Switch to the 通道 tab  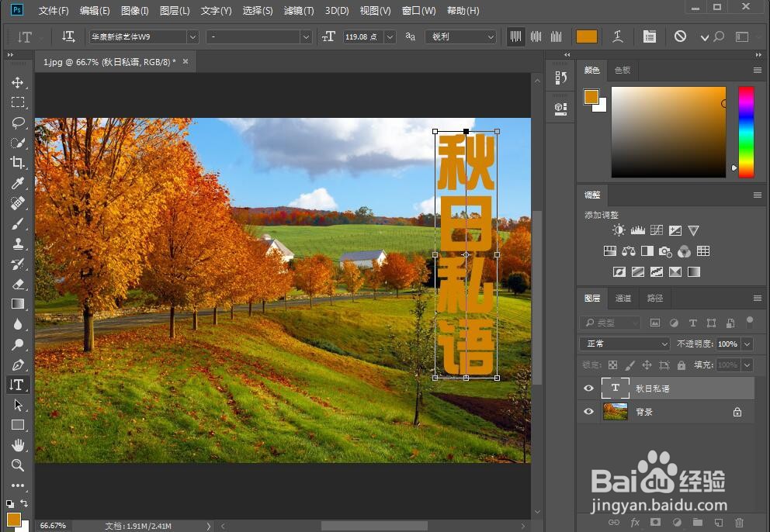point(623,298)
